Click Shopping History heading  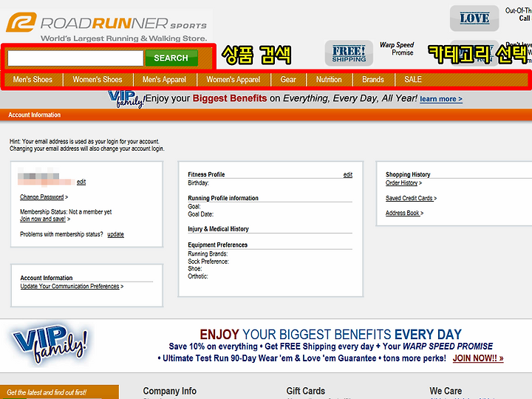point(408,174)
